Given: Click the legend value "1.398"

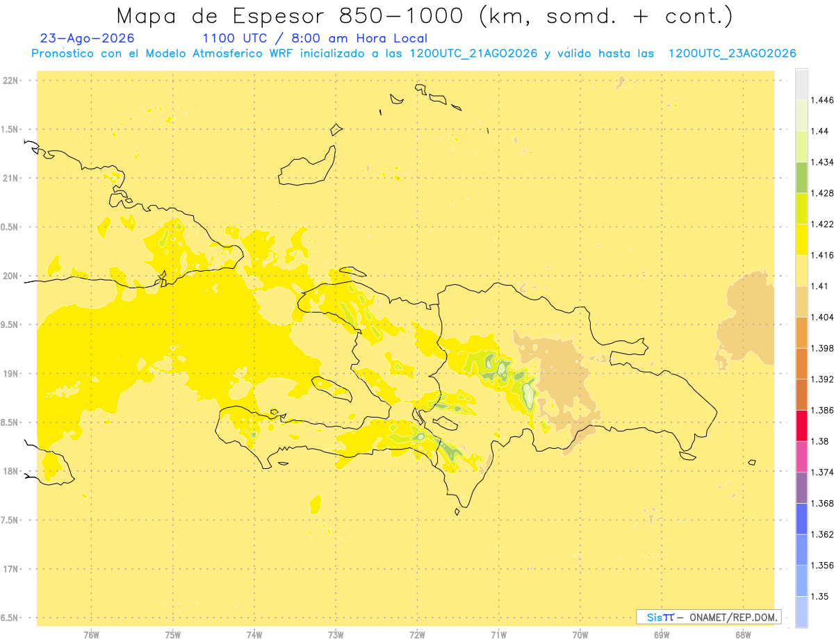Looking at the screenshot, I should click(x=822, y=348).
